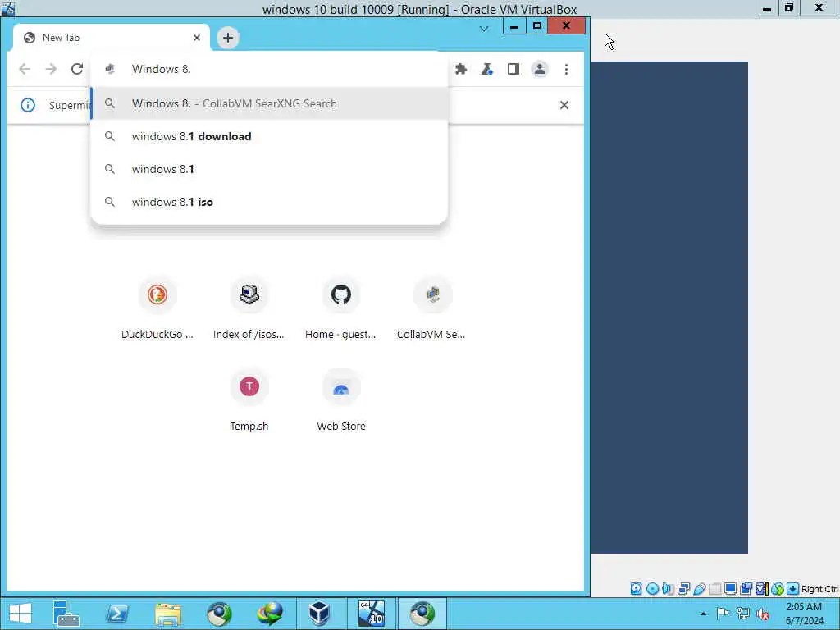
Task: Select the 'windows 8.1 download' suggestion
Action: point(269,137)
